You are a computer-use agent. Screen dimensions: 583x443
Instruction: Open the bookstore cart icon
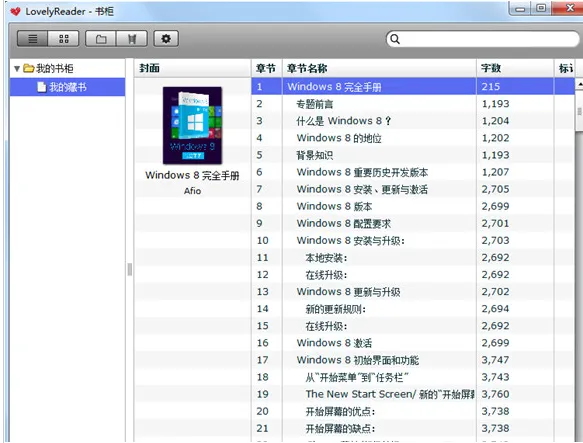click(132, 39)
